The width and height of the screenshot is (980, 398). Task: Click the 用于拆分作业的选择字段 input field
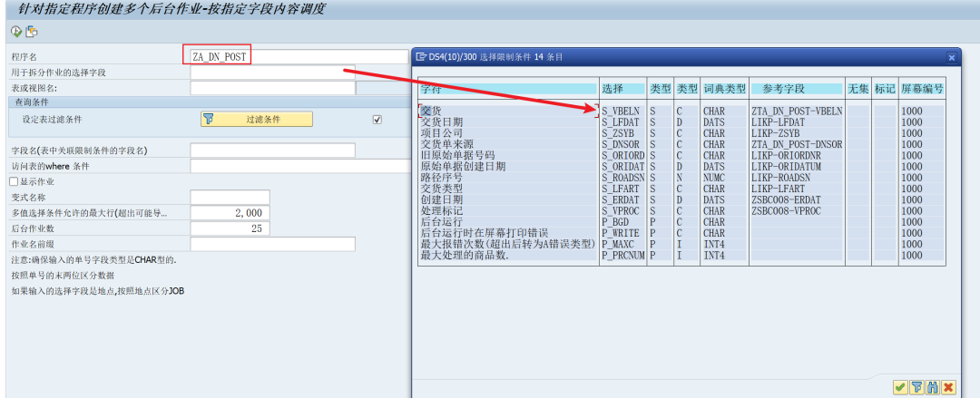pos(272,73)
